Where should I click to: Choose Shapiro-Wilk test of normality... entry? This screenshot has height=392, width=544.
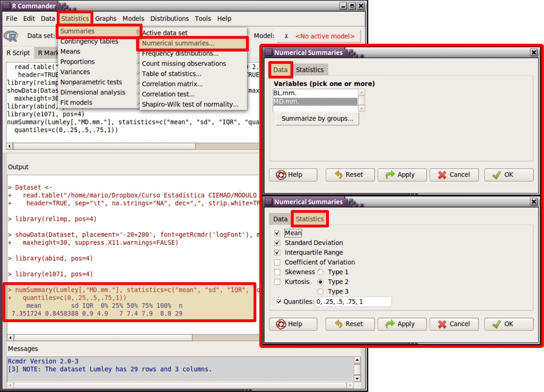coord(193,104)
